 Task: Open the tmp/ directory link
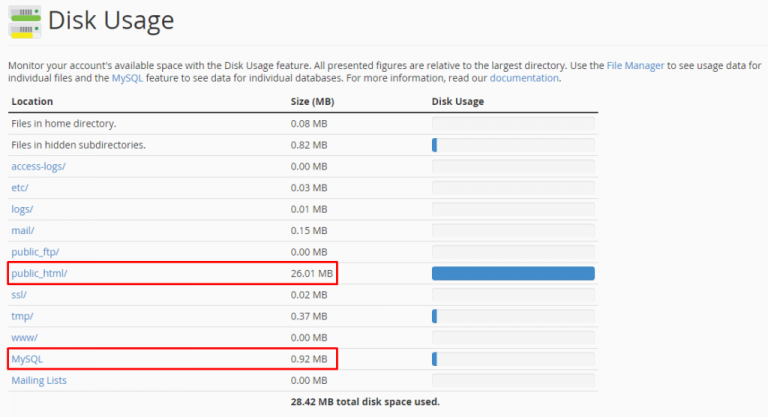pos(22,316)
